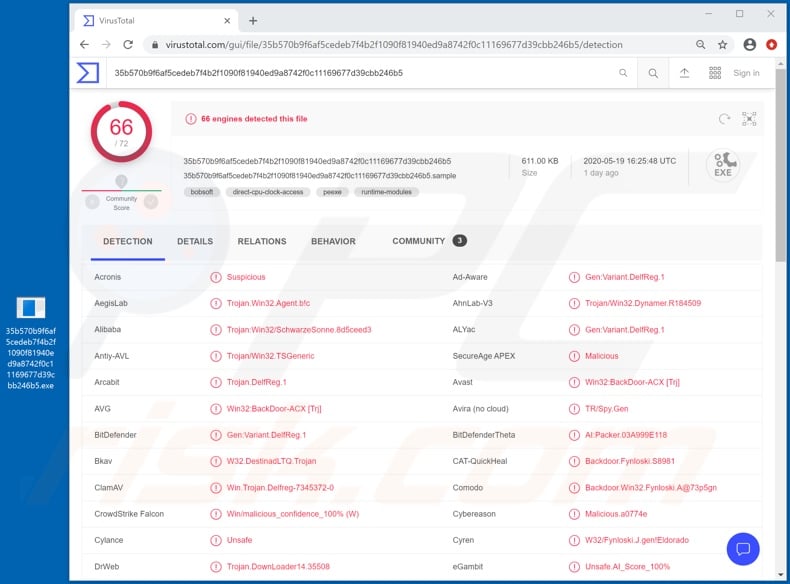Image resolution: width=790 pixels, height=584 pixels.
Task: Click AVG 'Win32:BackDoor-ACX [Trj]' result
Action: pyautogui.click(x=274, y=409)
